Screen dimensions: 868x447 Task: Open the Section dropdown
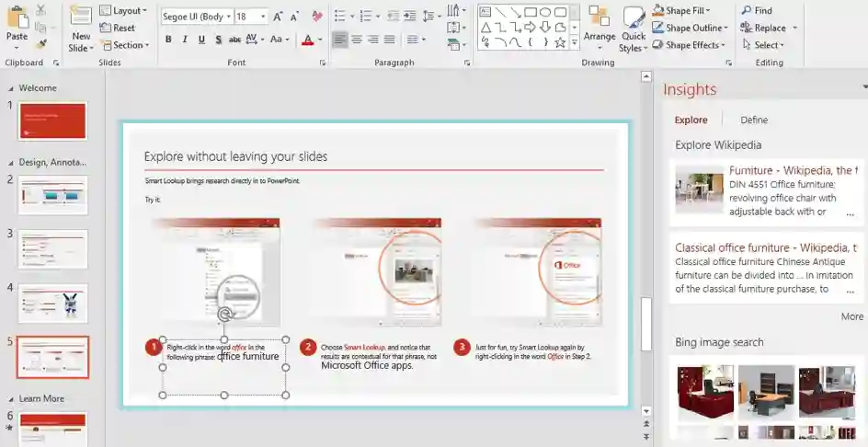pos(124,45)
